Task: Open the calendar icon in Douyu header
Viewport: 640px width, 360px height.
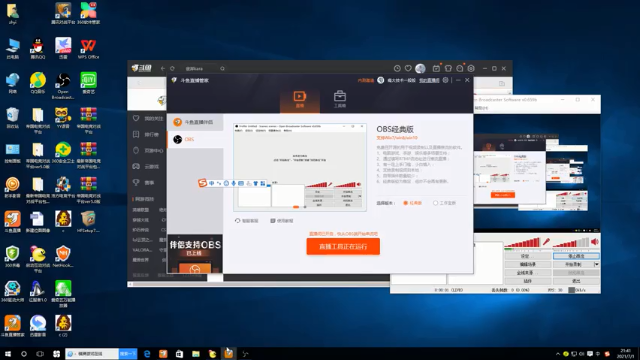Action: (436, 69)
